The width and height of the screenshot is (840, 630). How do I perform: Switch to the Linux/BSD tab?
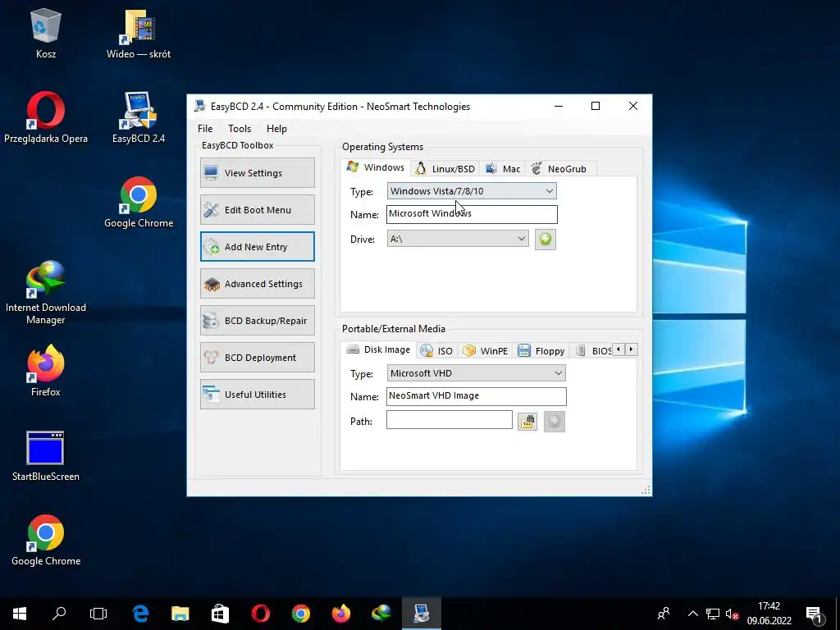(445, 169)
